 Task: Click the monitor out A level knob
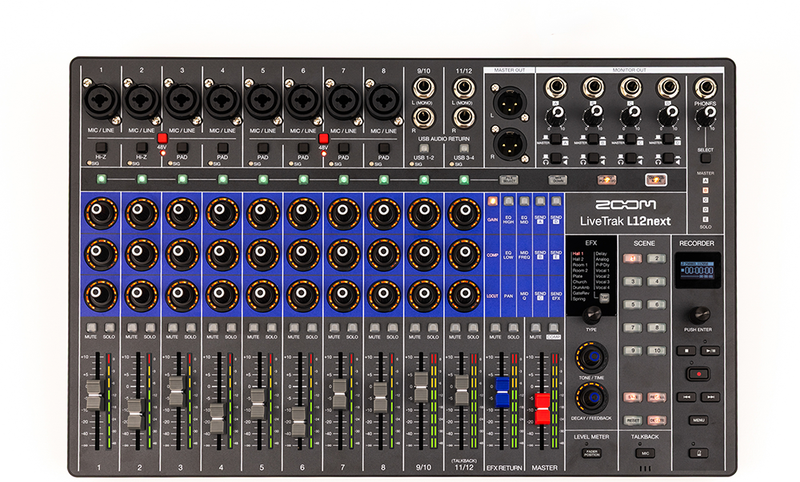(x=556, y=116)
